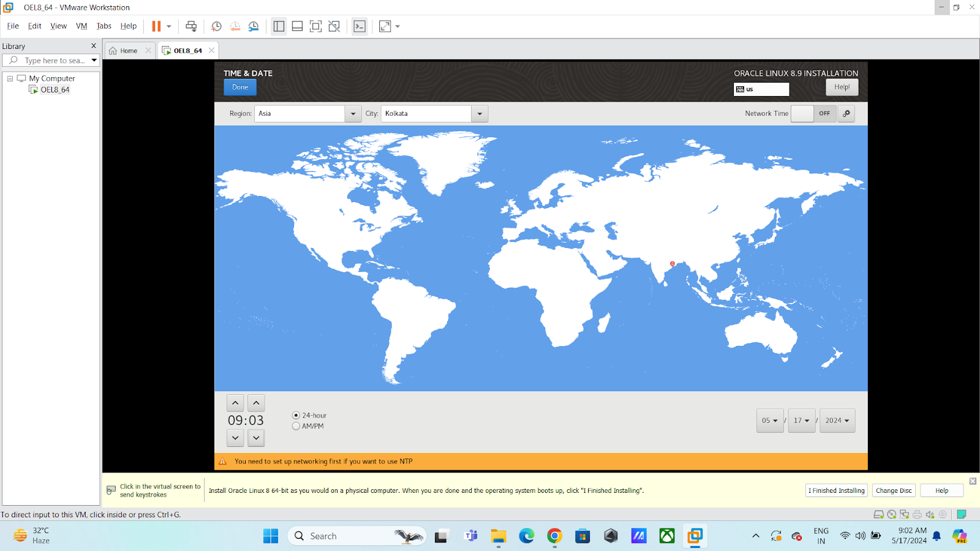Open the year dropdown showing 2024

837,421
